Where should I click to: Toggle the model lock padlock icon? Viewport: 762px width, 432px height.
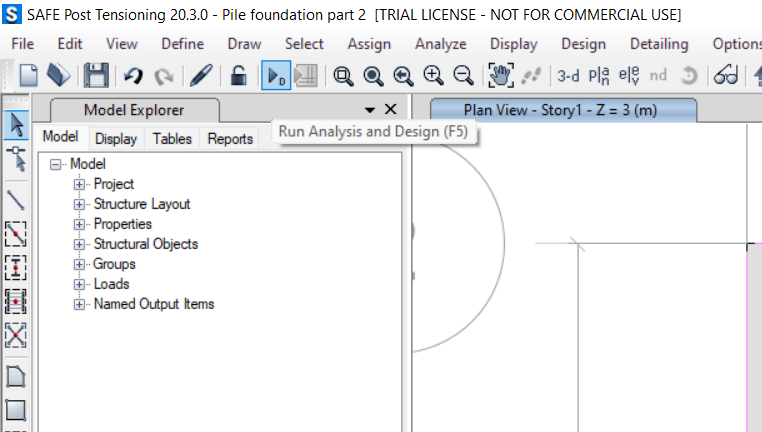238,76
